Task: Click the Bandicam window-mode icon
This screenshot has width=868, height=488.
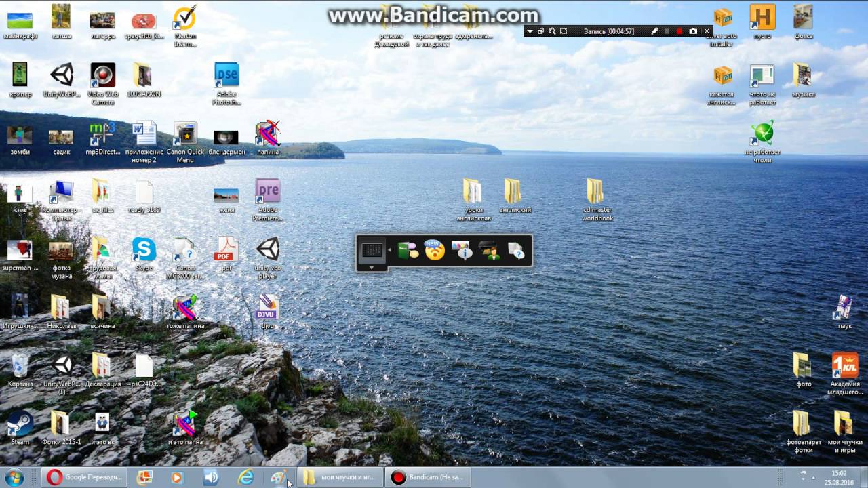Action: (x=540, y=31)
